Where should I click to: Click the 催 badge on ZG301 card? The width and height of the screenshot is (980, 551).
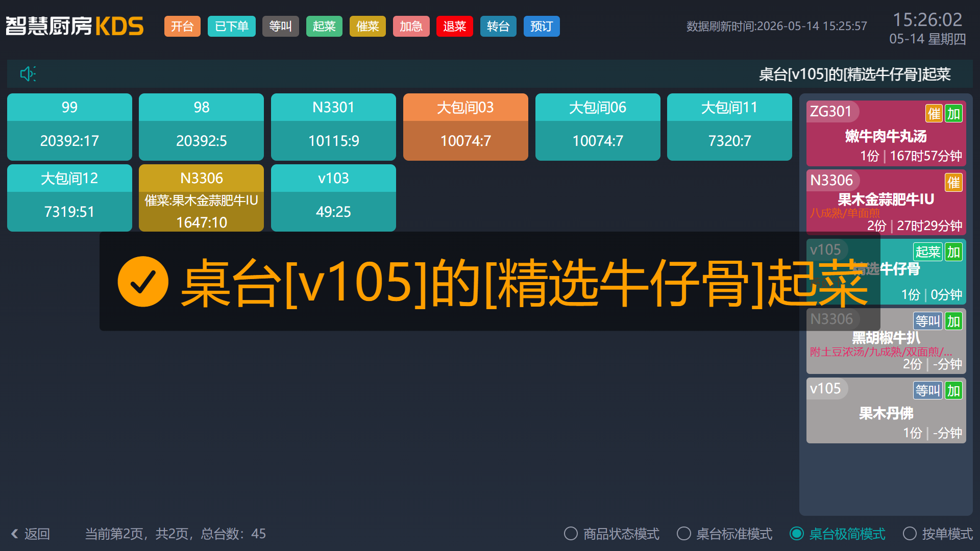pyautogui.click(x=934, y=113)
